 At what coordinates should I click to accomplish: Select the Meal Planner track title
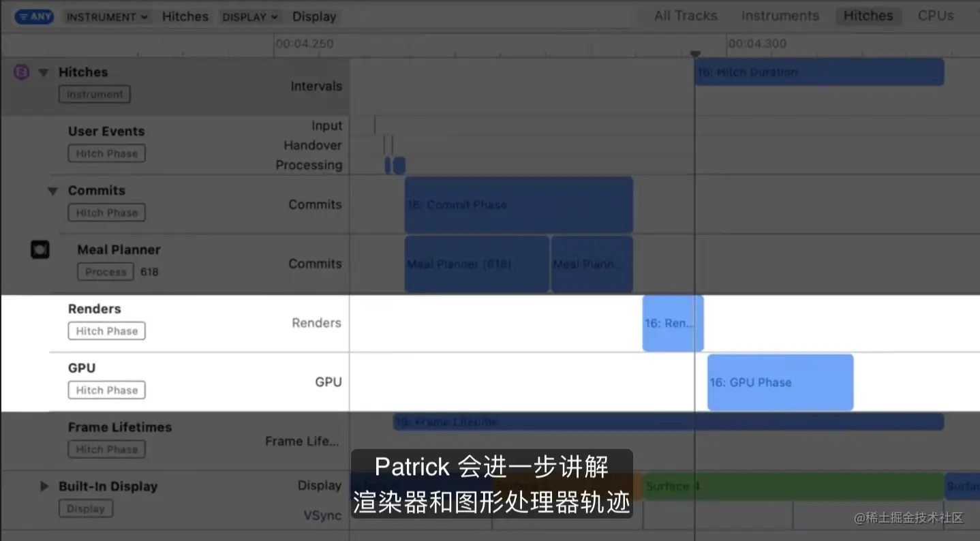coord(119,249)
